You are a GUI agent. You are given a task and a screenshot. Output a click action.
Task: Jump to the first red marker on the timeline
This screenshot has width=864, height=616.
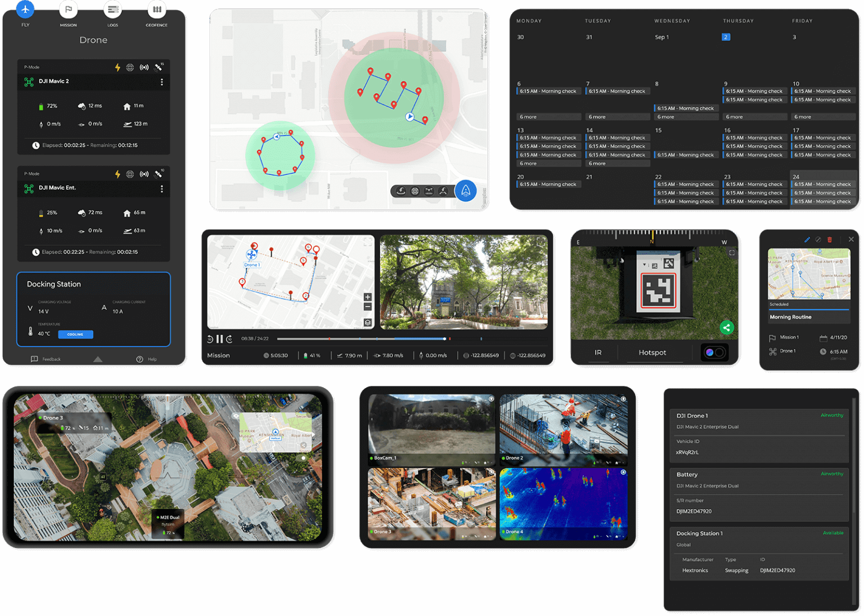pyautogui.click(x=330, y=339)
